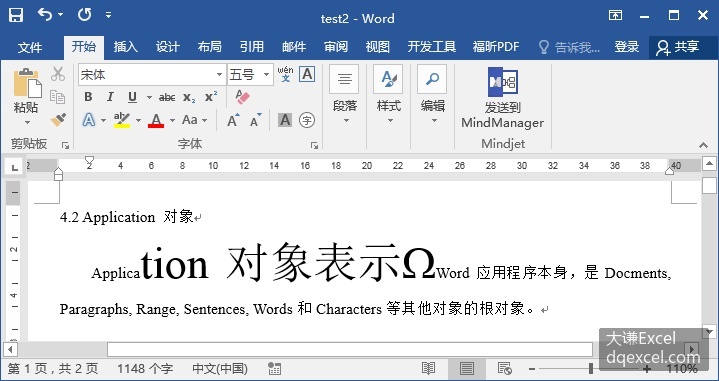The image size is (719, 381).
Task: Switch to the 布局 tab
Action: click(210, 47)
